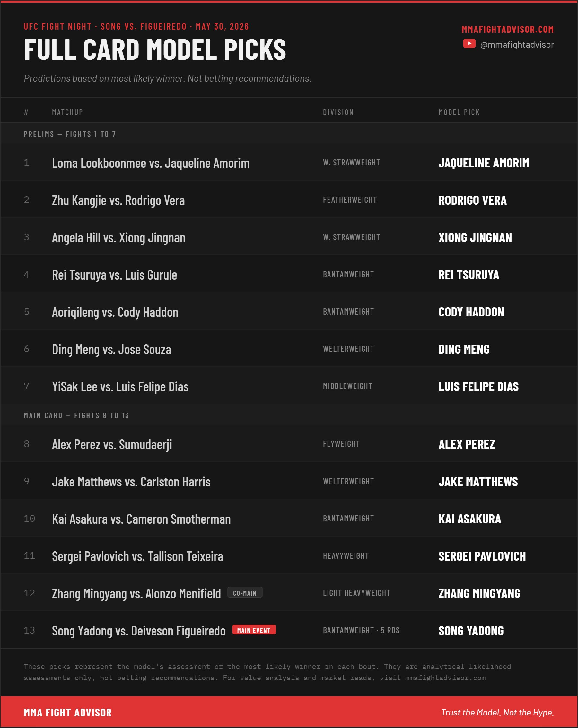Click the model pick JAKE MATTHEWS

point(478,482)
